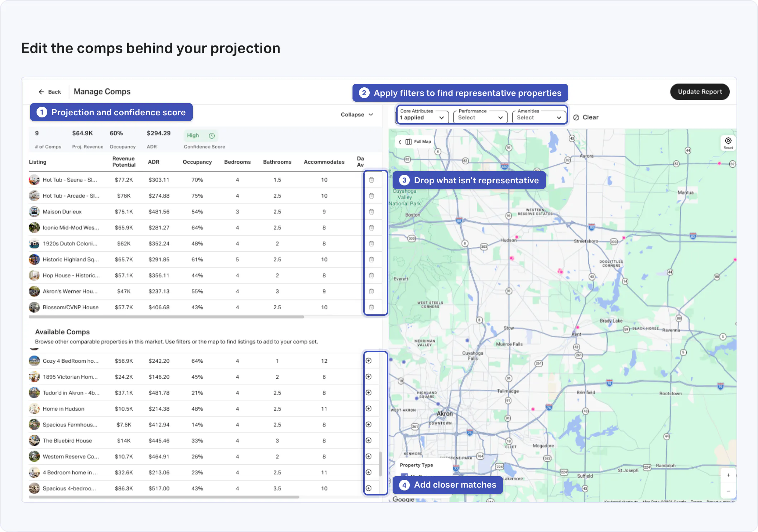758x532 pixels.
Task: Collapse the projection summary section
Action: pos(357,115)
